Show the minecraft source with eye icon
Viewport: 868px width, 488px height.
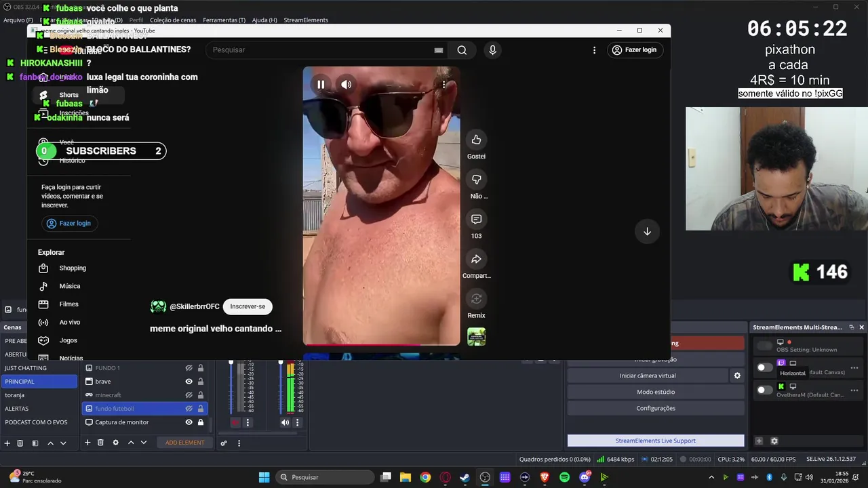coord(189,395)
